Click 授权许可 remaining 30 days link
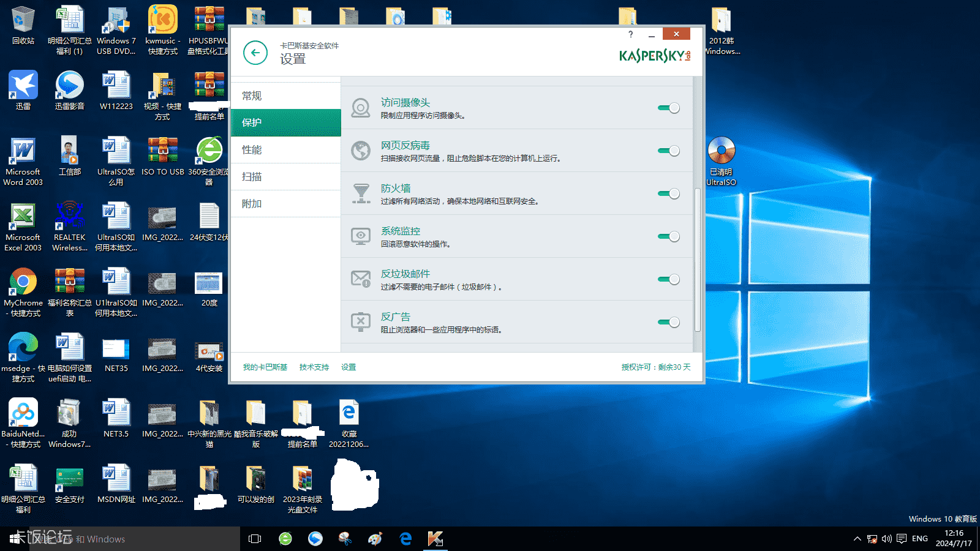Screen dimensions: 980x551 pos(656,367)
